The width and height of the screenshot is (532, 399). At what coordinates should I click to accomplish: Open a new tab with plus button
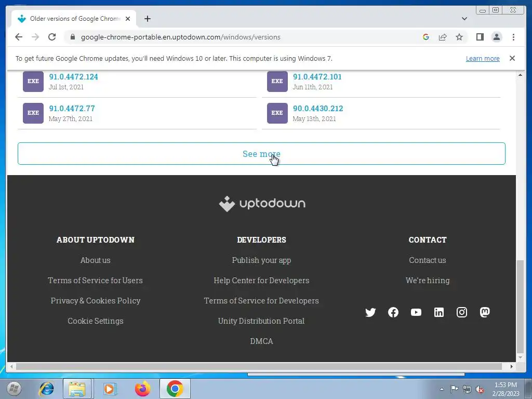click(147, 19)
